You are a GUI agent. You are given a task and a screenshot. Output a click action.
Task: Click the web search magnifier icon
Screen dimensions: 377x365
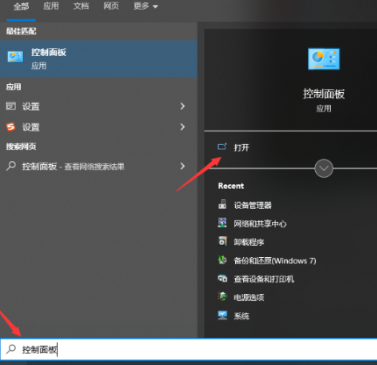click(11, 166)
